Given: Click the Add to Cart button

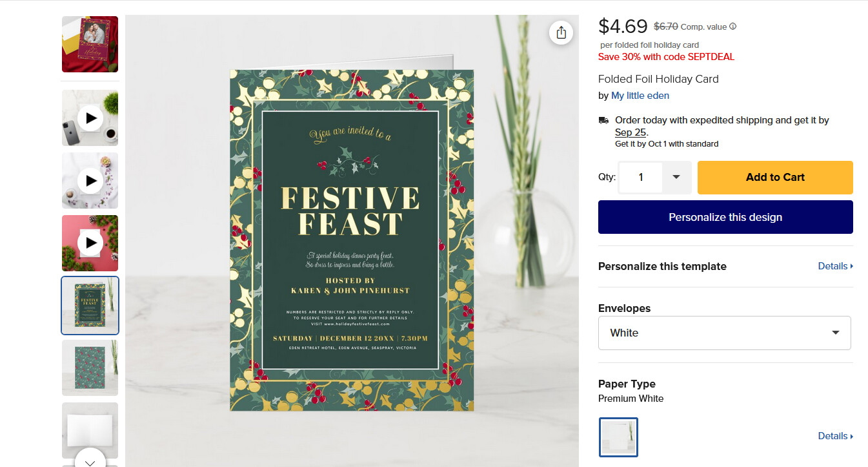Looking at the screenshot, I should click(x=775, y=177).
